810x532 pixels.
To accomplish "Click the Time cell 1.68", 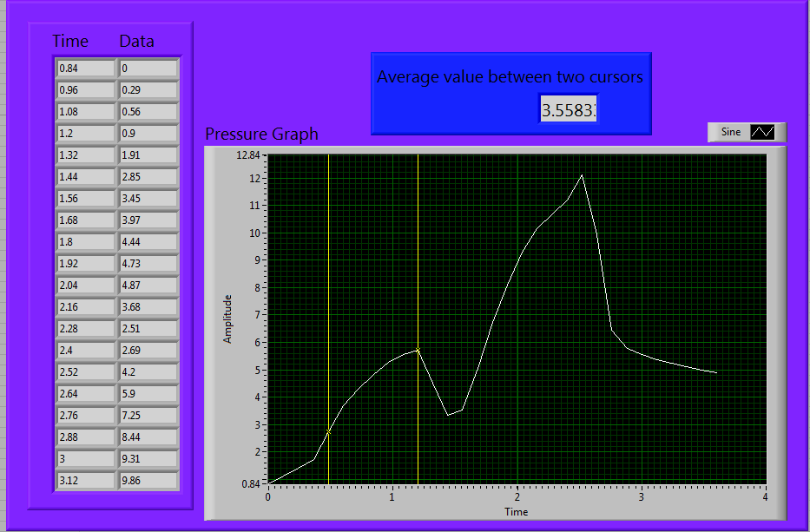I will tap(86, 220).
